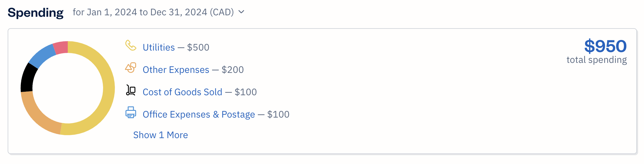This screenshot has height=164, width=644.
Task: Click the $500 Utilities amount
Action: tap(198, 47)
